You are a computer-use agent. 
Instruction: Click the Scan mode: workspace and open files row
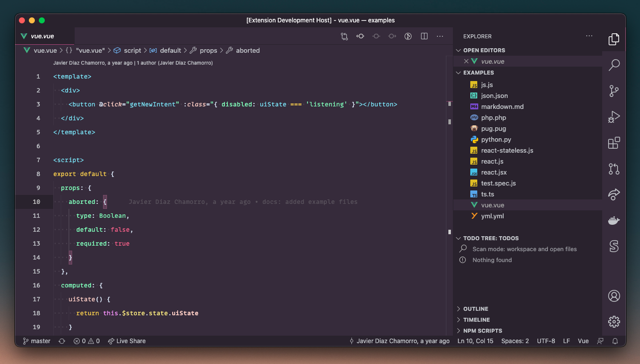(528, 249)
